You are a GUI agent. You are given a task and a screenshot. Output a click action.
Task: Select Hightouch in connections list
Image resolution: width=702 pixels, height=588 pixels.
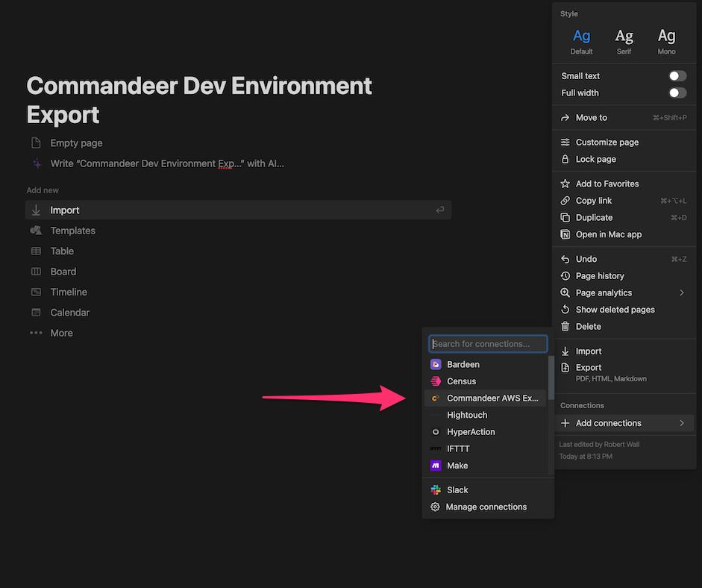click(485, 415)
